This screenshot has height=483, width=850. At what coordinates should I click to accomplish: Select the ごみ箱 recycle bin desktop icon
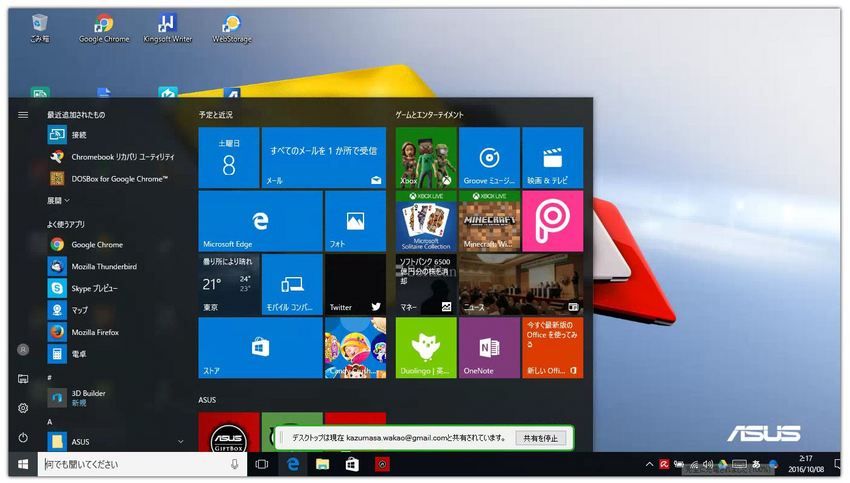pyautogui.click(x=40, y=28)
